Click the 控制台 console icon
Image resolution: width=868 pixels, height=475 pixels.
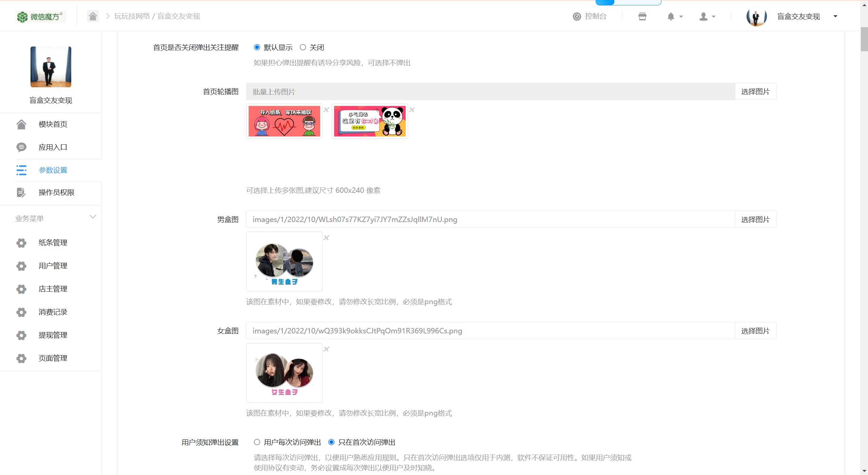[577, 16]
